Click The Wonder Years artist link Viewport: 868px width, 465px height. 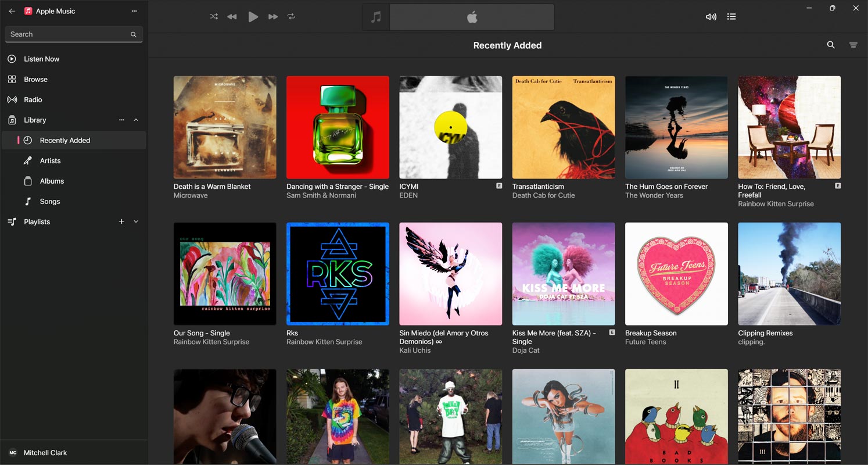(x=654, y=196)
